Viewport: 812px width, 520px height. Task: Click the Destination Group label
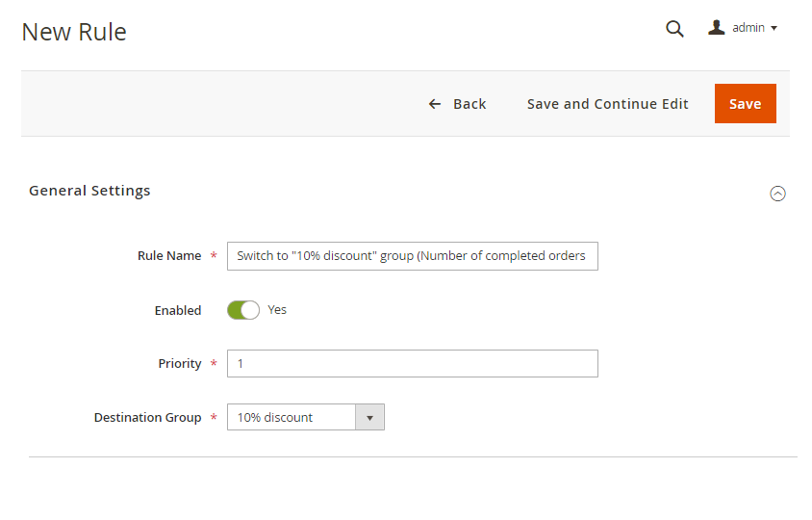[x=147, y=418]
